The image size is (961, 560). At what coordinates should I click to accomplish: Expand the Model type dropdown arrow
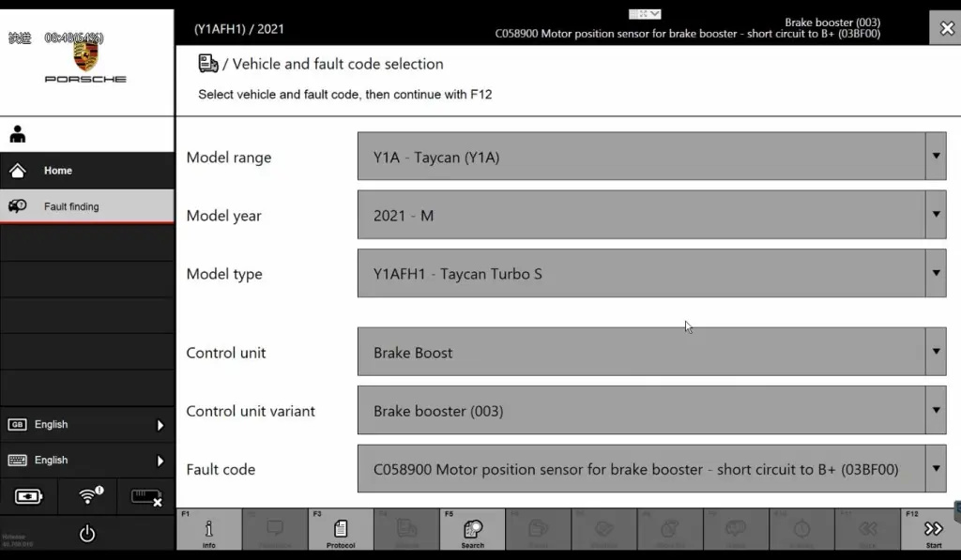click(936, 273)
